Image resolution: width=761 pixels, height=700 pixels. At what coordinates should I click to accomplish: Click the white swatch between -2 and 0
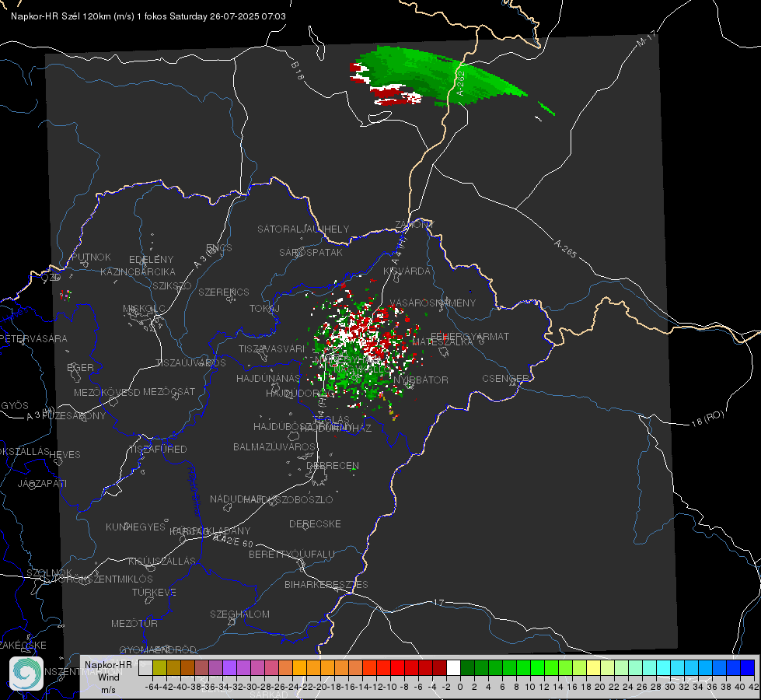[453, 668]
